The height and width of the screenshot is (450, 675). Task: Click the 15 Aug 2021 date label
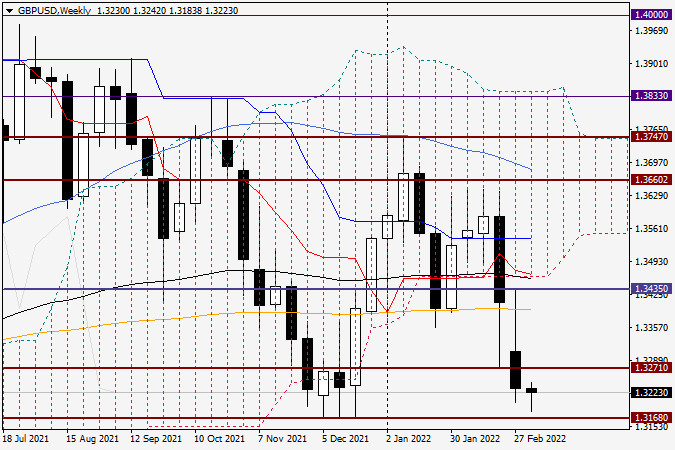pyautogui.click(x=92, y=439)
